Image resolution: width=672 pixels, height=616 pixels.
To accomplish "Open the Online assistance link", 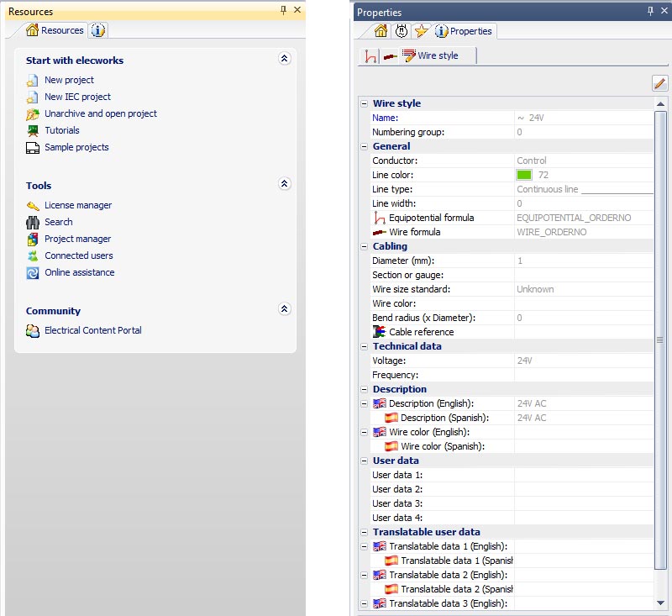I will (x=79, y=272).
